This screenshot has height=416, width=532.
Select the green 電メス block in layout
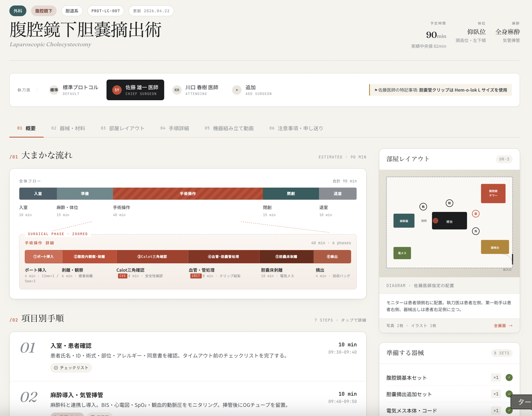pyautogui.click(x=402, y=253)
